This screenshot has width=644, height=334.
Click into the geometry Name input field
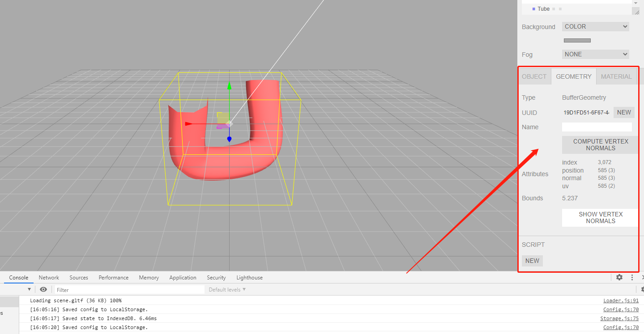pyautogui.click(x=597, y=127)
